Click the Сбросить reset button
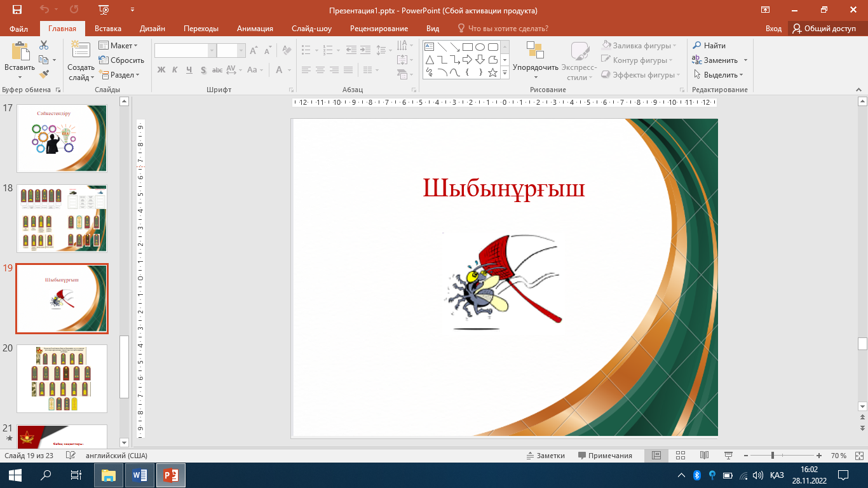The image size is (868, 488). pyautogui.click(x=121, y=60)
